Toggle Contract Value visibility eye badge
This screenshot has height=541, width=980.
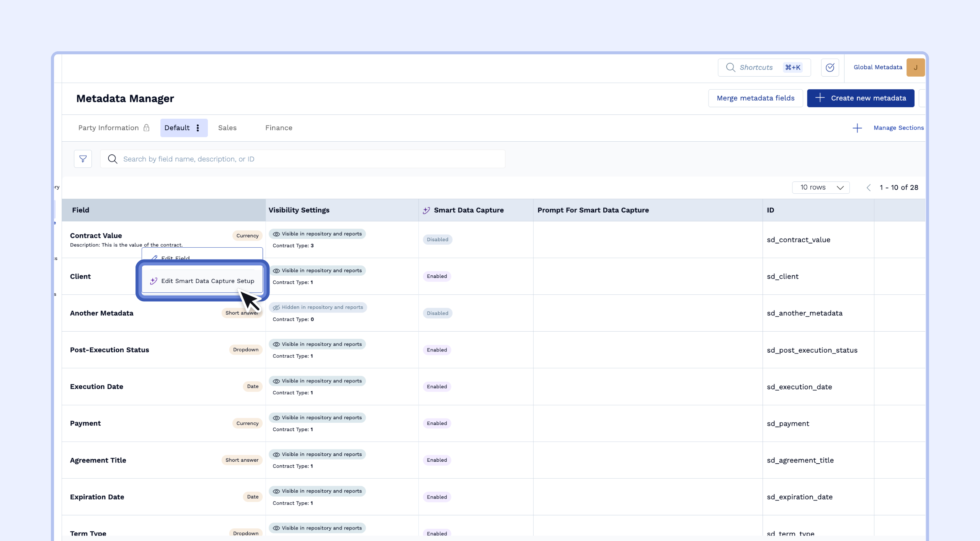317,234
